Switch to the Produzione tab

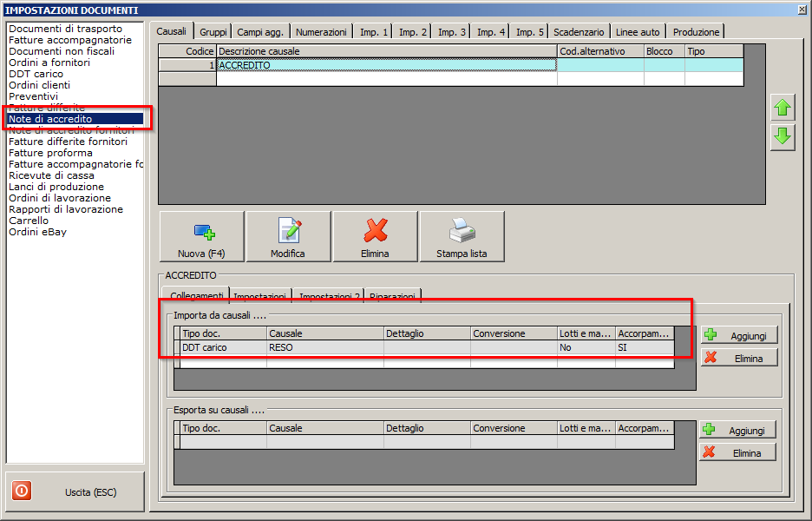[696, 31]
